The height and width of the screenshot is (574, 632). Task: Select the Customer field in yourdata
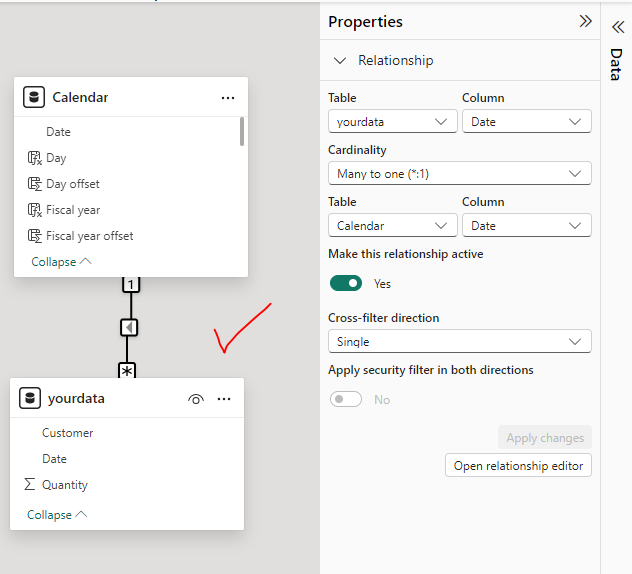coord(68,433)
